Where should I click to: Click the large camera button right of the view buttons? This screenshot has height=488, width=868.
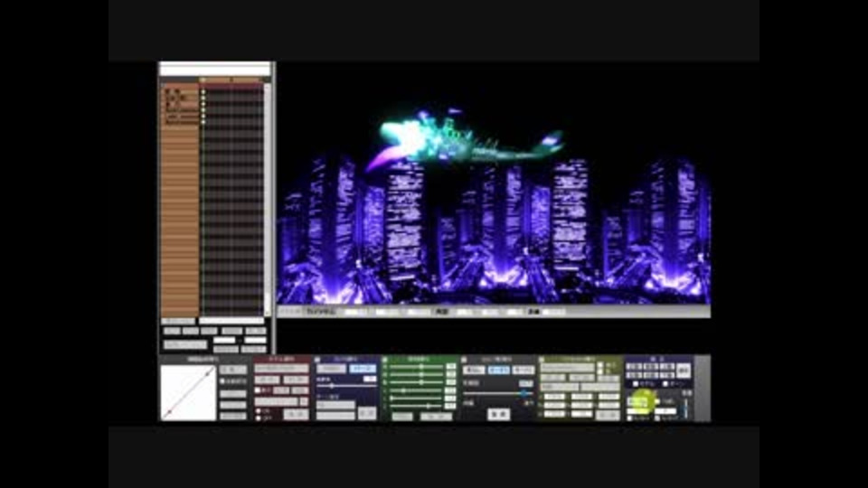pyautogui.click(x=684, y=371)
